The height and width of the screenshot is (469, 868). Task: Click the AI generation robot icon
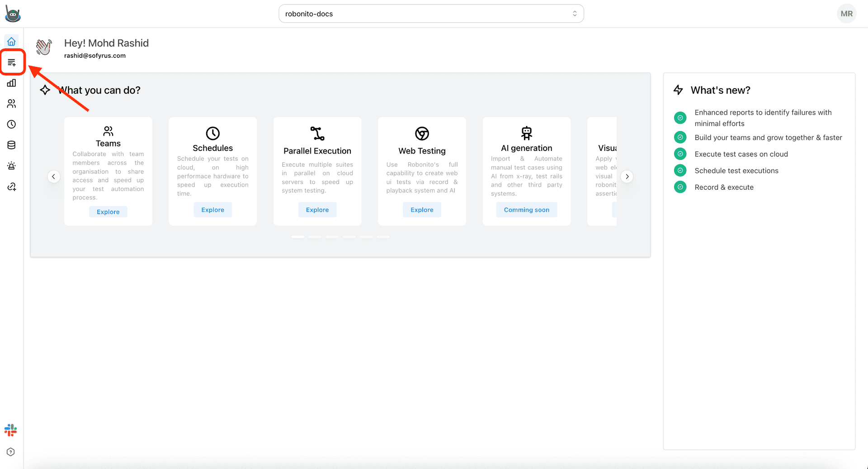click(527, 133)
